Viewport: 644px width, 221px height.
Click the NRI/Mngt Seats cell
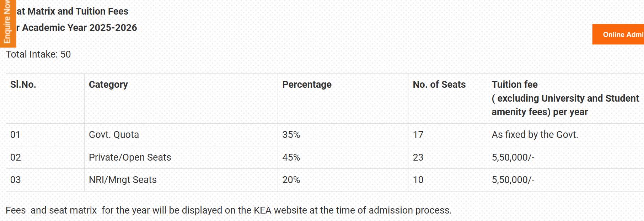click(123, 180)
